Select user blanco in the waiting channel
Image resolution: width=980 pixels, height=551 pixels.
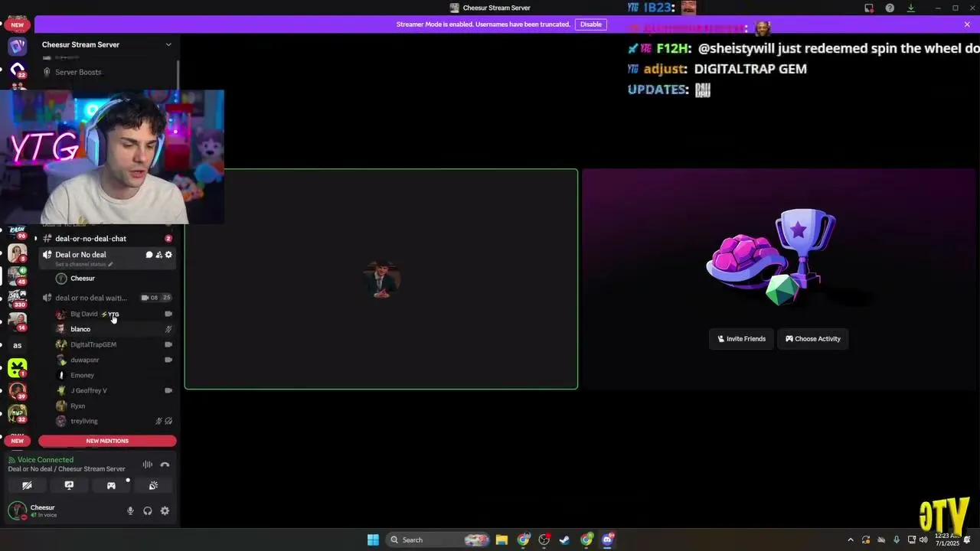coord(80,329)
